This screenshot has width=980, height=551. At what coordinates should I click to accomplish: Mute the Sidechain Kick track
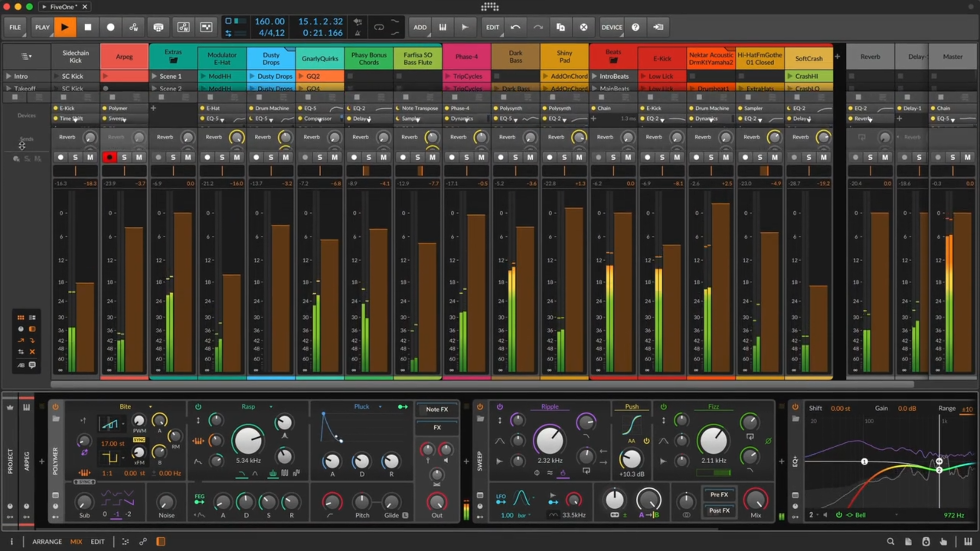click(90, 157)
